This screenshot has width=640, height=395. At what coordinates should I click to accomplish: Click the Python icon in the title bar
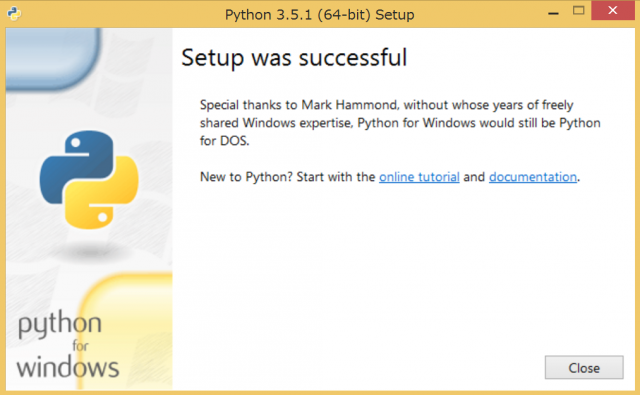coord(14,13)
